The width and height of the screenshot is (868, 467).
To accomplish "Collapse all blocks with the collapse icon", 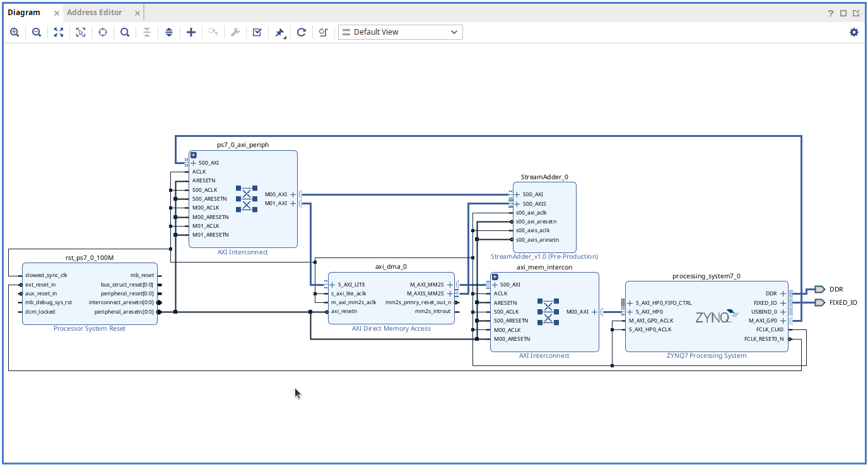I will [x=147, y=32].
